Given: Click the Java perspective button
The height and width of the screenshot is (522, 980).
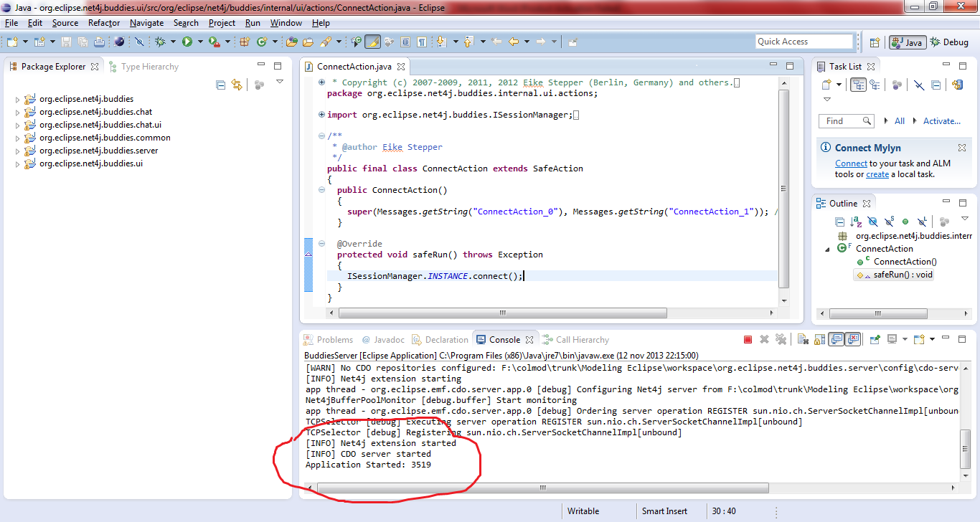Looking at the screenshot, I should pos(908,42).
